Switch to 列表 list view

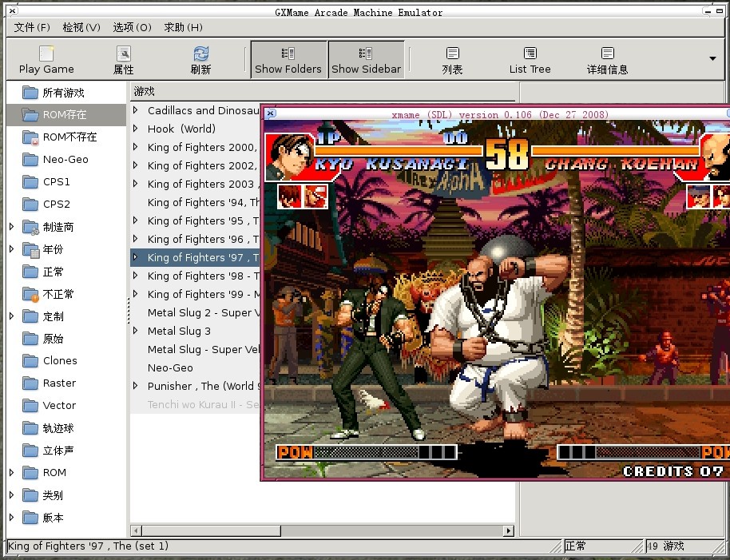point(452,60)
